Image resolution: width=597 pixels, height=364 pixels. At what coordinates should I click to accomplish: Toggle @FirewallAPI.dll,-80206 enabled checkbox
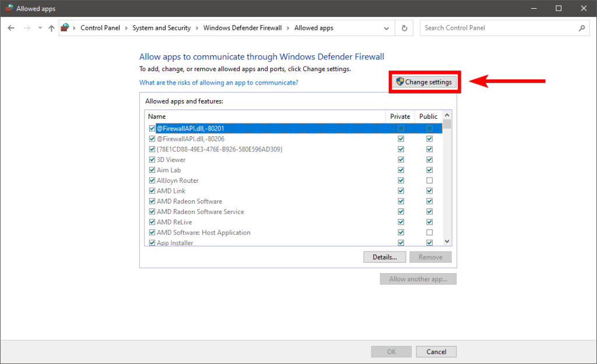pyautogui.click(x=152, y=139)
